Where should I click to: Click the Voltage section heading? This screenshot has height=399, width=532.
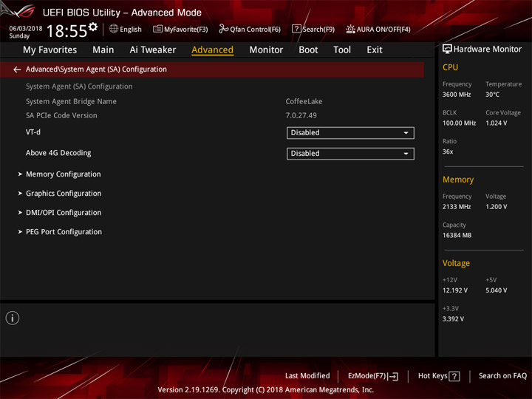pyautogui.click(x=456, y=263)
